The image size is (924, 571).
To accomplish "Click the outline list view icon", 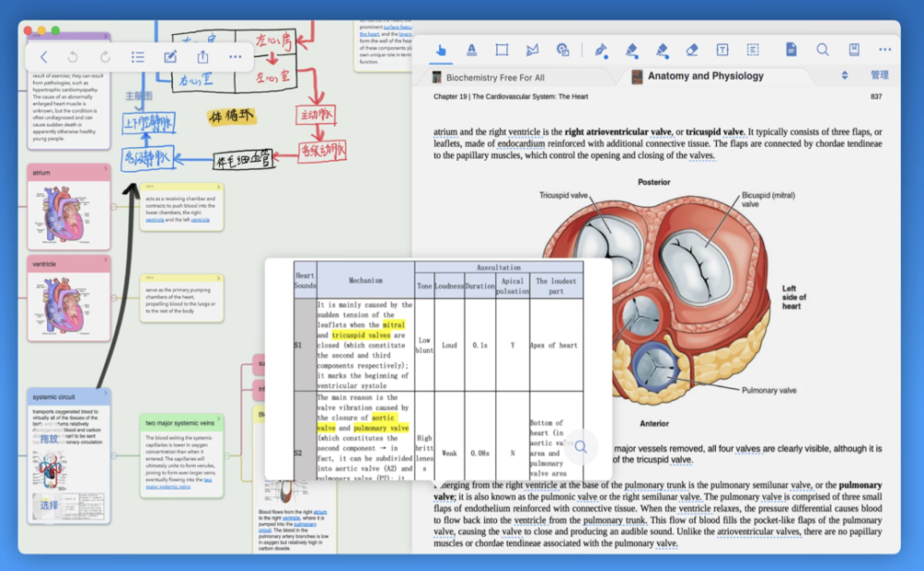I will 138,56.
